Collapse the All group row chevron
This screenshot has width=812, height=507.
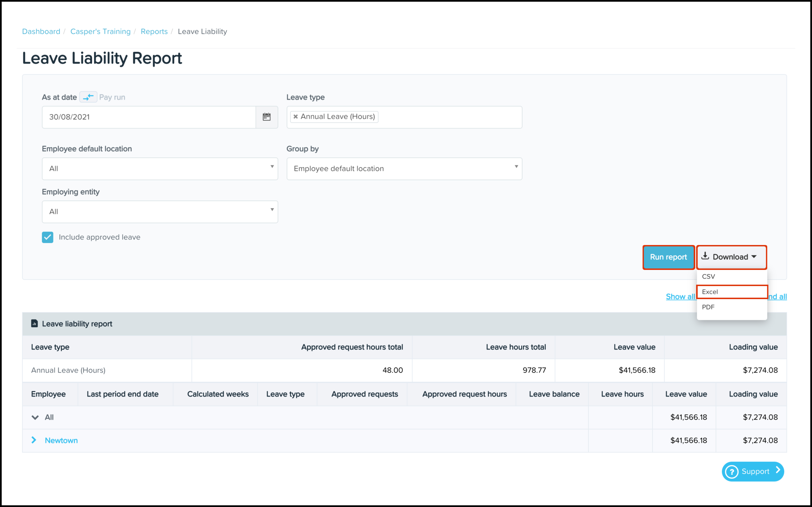[x=35, y=417]
